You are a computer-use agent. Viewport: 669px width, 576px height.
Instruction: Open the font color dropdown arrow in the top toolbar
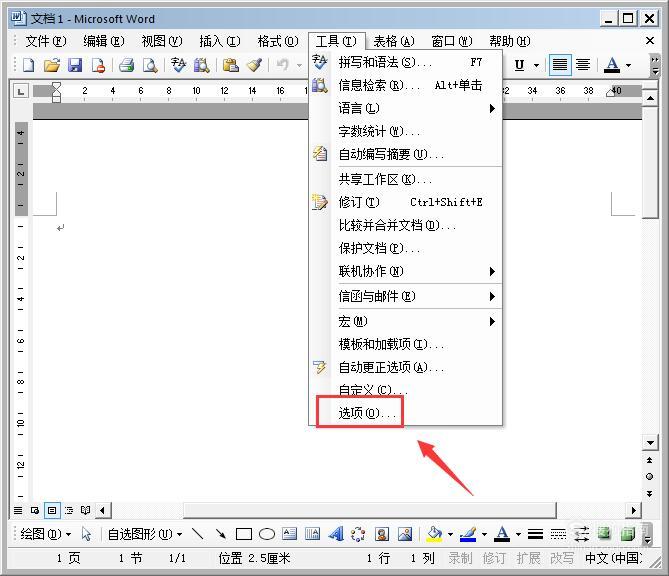(x=628, y=66)
